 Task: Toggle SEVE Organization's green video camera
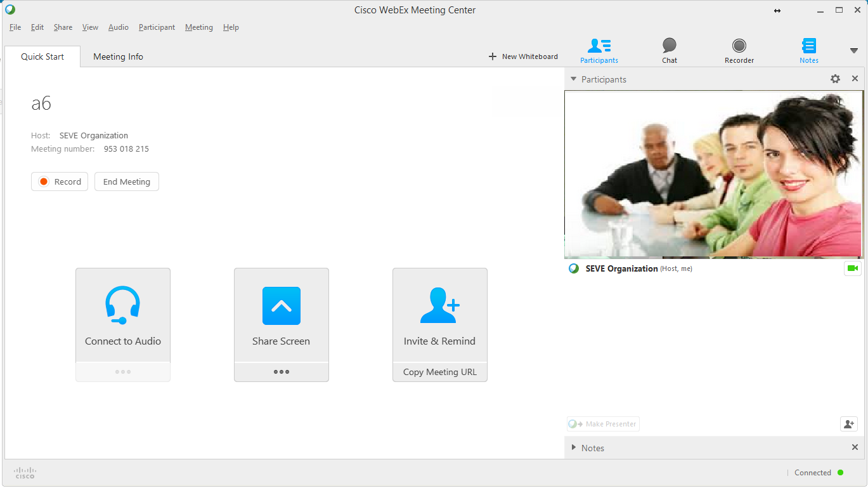(x=853, y=268)
